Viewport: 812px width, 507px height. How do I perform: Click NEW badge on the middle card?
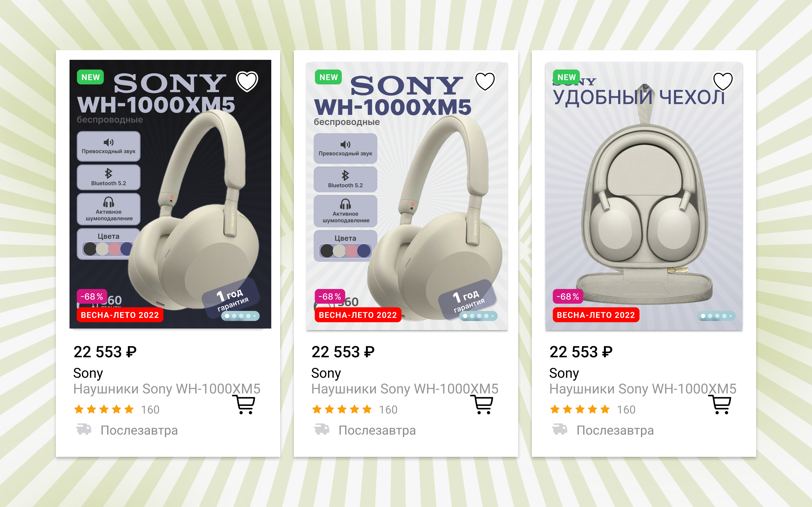[x=329, y=77]
